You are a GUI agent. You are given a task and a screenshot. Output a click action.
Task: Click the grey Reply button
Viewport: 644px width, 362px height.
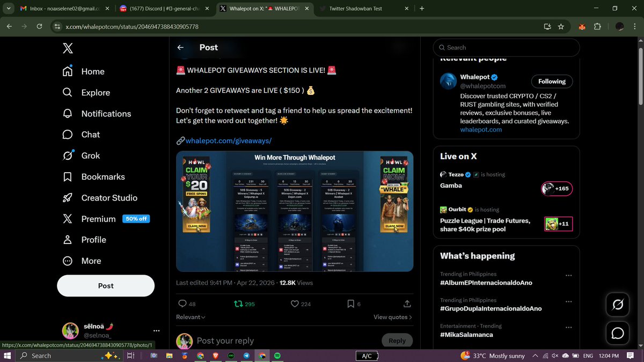[397, 341]
